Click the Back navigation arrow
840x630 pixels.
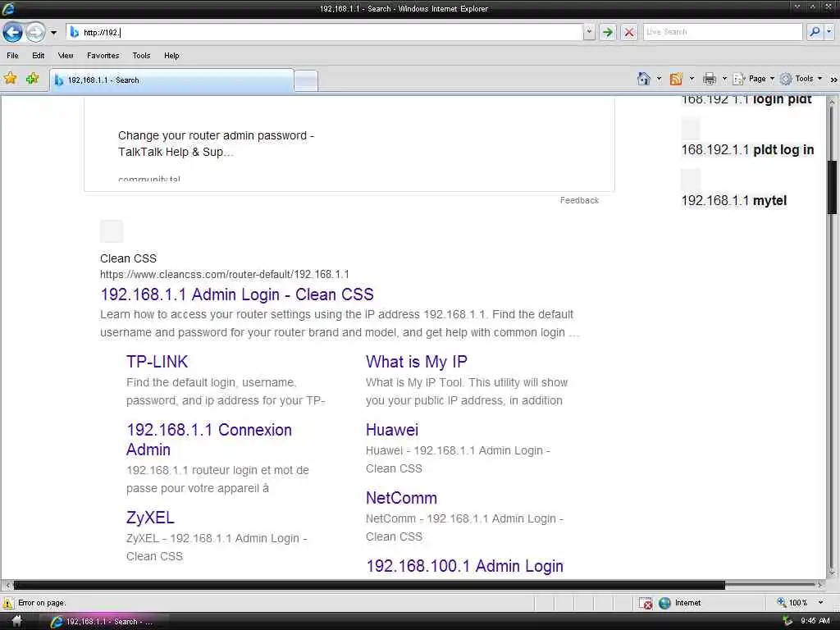(x=13, y=32)
